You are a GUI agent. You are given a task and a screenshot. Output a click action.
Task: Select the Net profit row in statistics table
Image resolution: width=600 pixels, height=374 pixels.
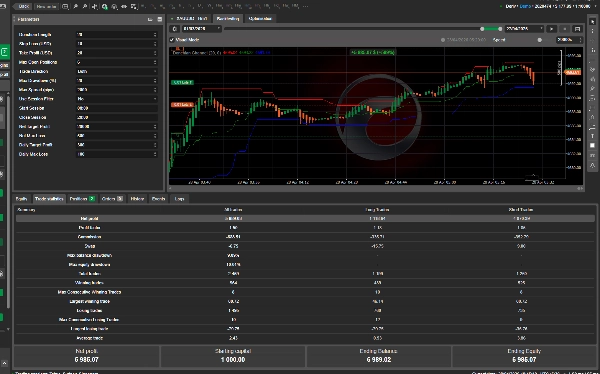[x=305, y=219]
